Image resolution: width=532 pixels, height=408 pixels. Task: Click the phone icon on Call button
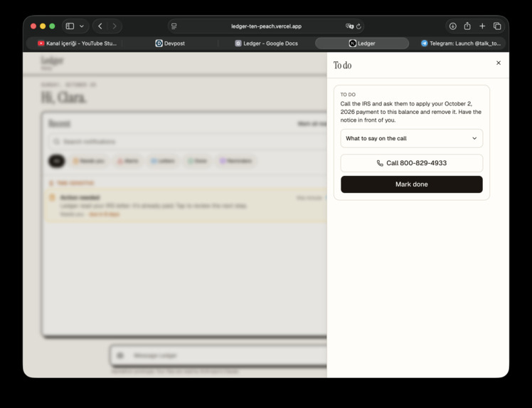pyautogui.click(x=380, y=163)
